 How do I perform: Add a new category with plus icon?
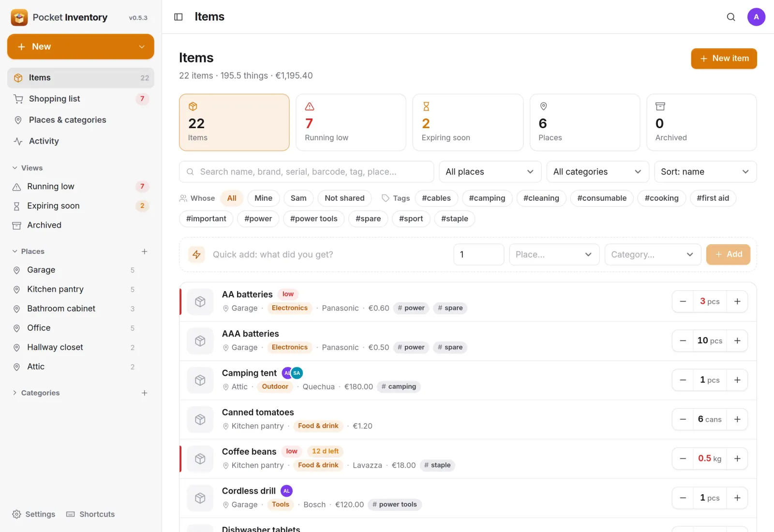tap(144, 393)
